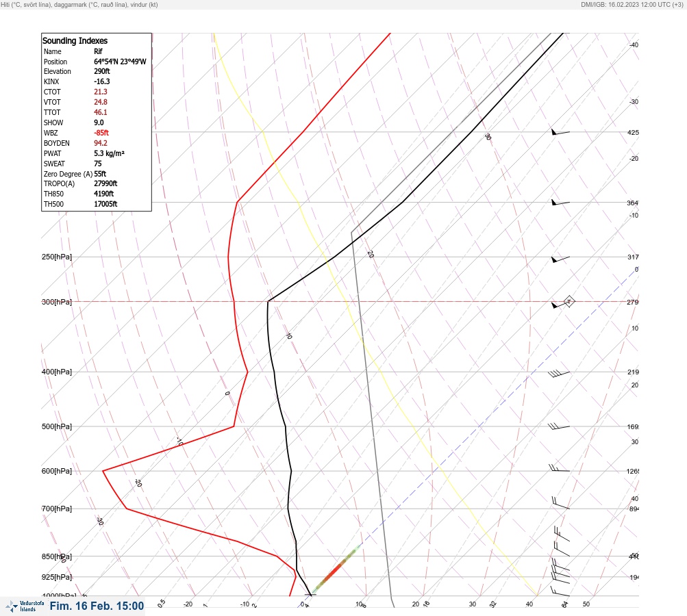Click the SHOW value 9.0
Viewport: 687px width, 616px height.
pos(99,123)
